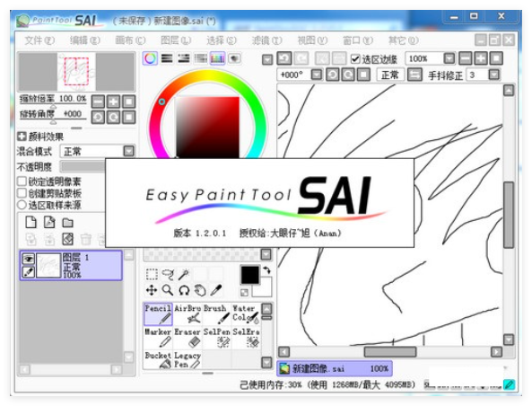Zoom out navigator with minus button
Image resolution: width=532 pixels, height=406 pixels.
point(98,101)
